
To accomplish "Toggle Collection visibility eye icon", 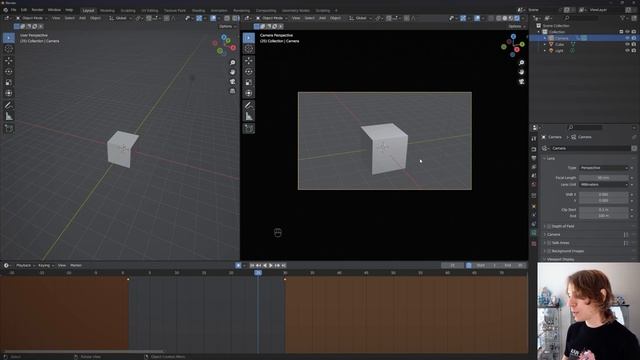I will coord(627,31).
